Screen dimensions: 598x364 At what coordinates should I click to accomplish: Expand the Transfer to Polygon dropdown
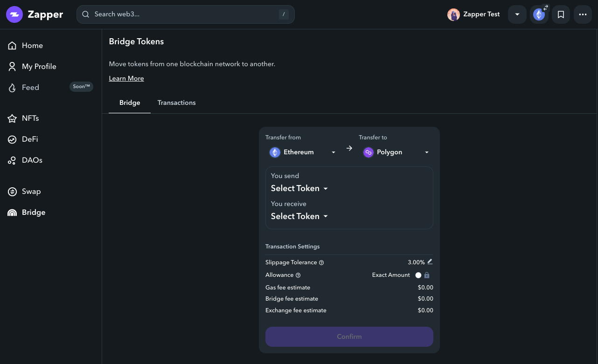396,152
